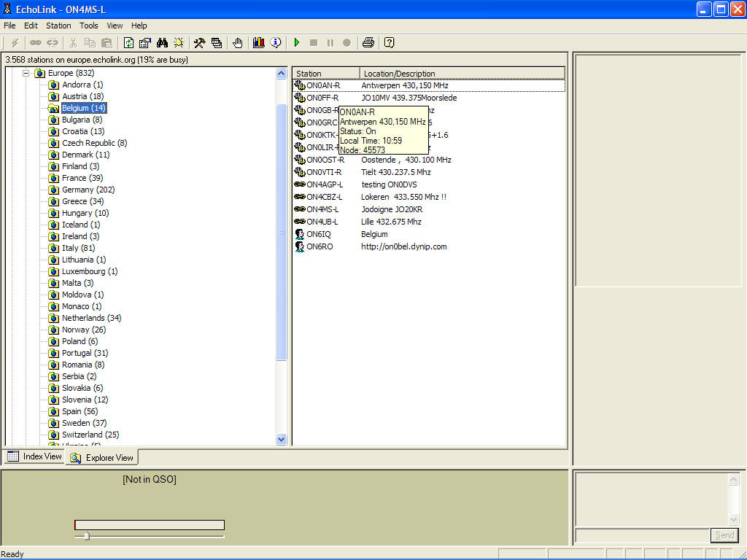Select Italy (81) tree item
747x560 pixels.
pyautogui.click(x=78, y=248)
